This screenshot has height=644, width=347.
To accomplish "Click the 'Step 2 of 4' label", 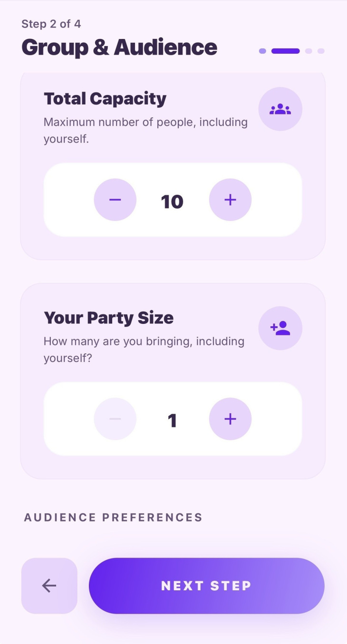I will (51, 24).
